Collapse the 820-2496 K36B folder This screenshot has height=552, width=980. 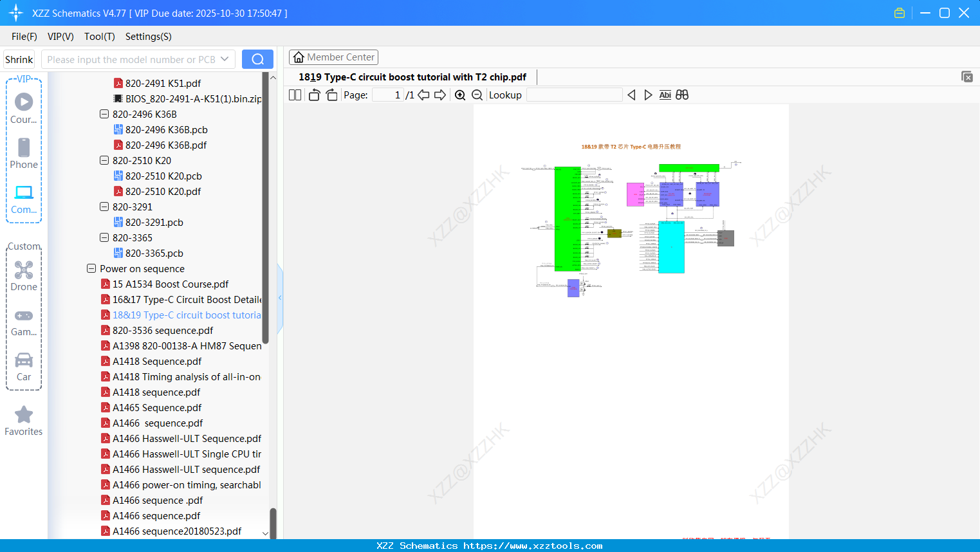[104, 114]
